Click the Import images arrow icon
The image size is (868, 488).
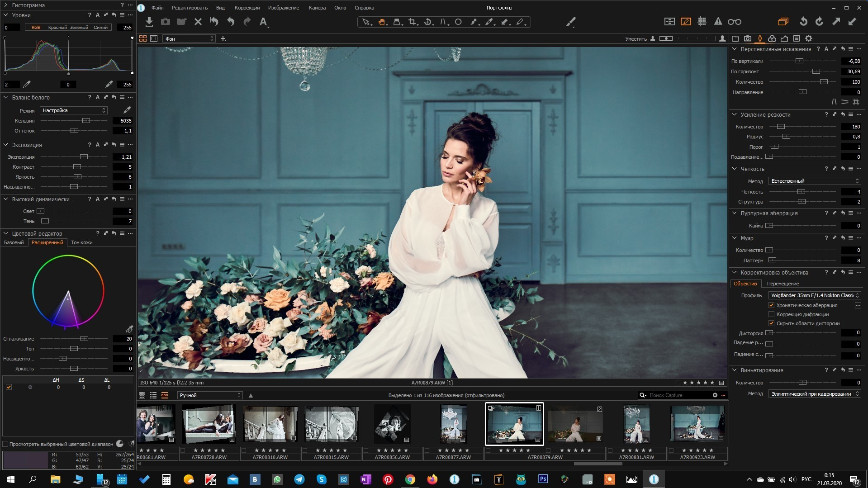tap(149, 22)
